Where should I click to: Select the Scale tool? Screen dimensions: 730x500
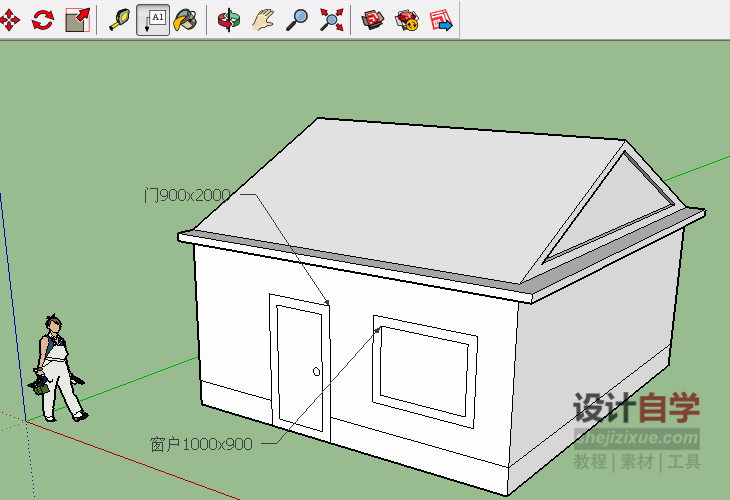tap(77, 20)
